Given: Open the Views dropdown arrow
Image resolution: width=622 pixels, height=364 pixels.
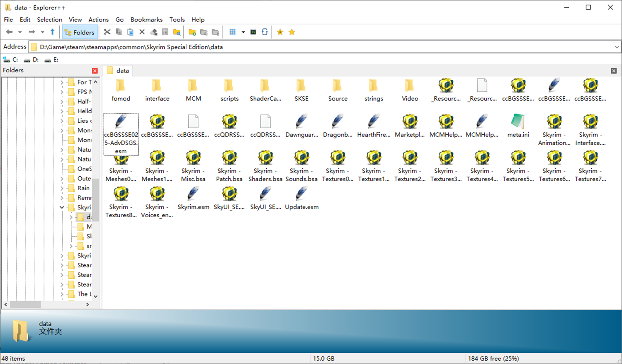Looking at the screenshot, I should click(x=243, y=32).
